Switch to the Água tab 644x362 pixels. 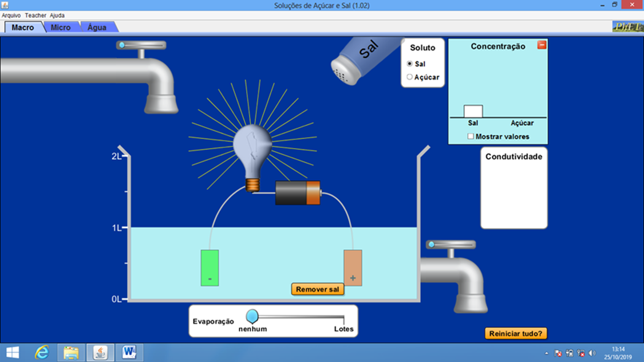coord(97,27)
